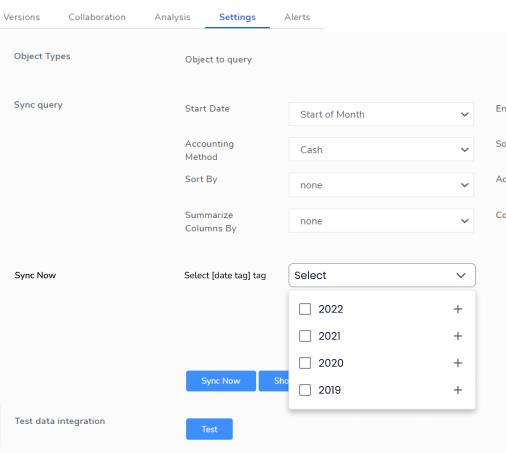
Task: Click the 2020 option label
Action: tap(331, 363)
